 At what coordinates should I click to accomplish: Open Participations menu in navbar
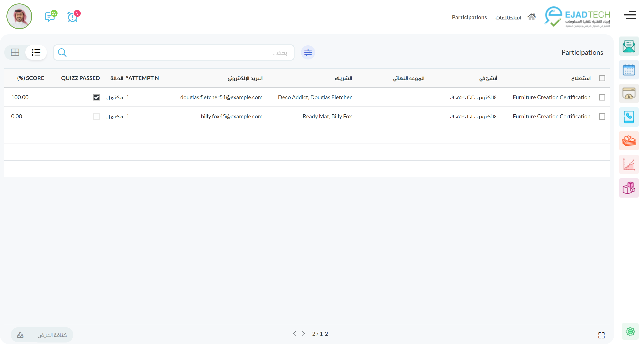point(469,17)
